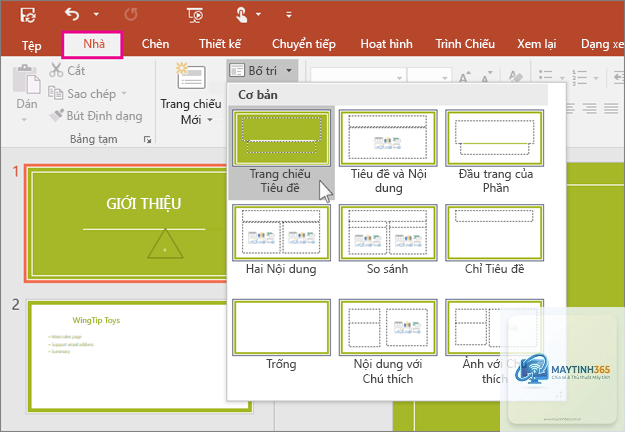Click the Undo arrow icon
Viewport: 625px width, 432px height.
[x=72, y=14]
